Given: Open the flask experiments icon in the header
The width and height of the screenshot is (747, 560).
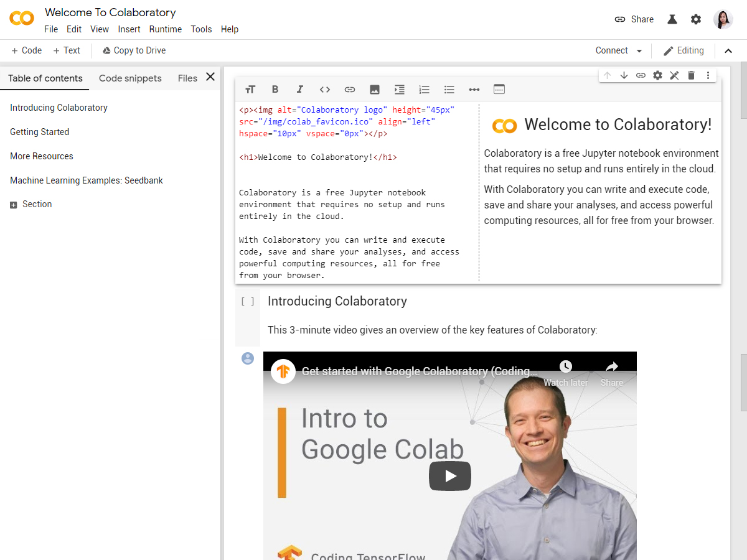Looking at the screenshot, I should (x=672, y=19).
